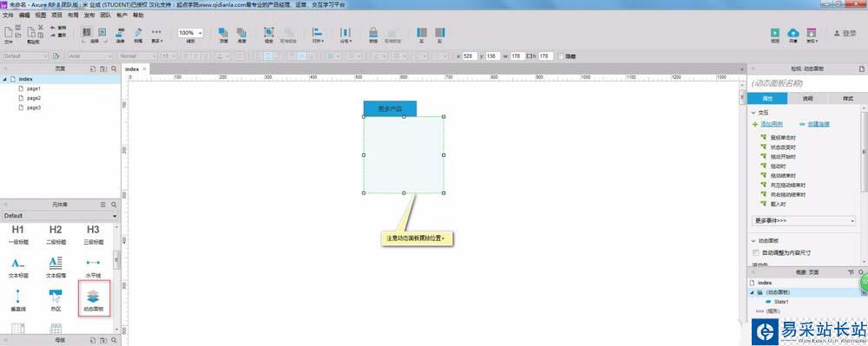Select the H1 heading widget
This screenshot has width=868, height=346.
(x=18, y=234)
